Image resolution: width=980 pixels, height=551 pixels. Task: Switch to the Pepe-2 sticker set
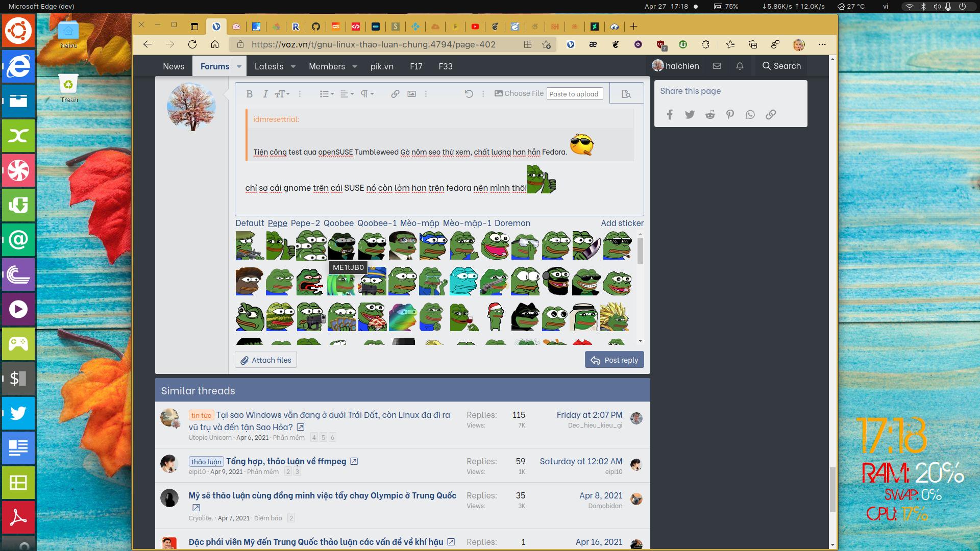point(305,223)
